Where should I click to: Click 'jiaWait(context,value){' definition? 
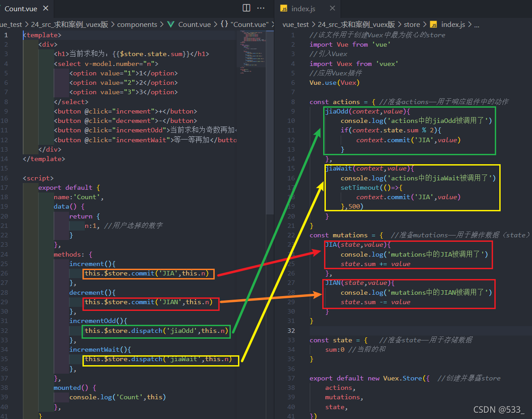point(369,168)
